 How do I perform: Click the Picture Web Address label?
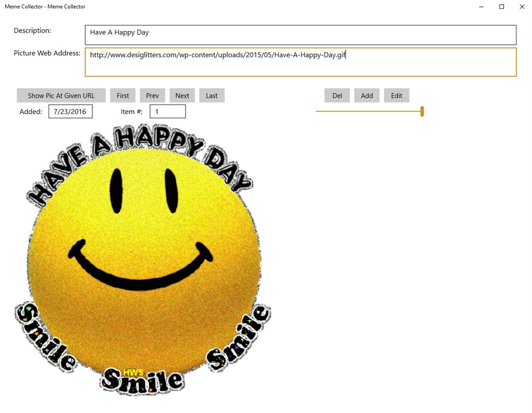47,52
